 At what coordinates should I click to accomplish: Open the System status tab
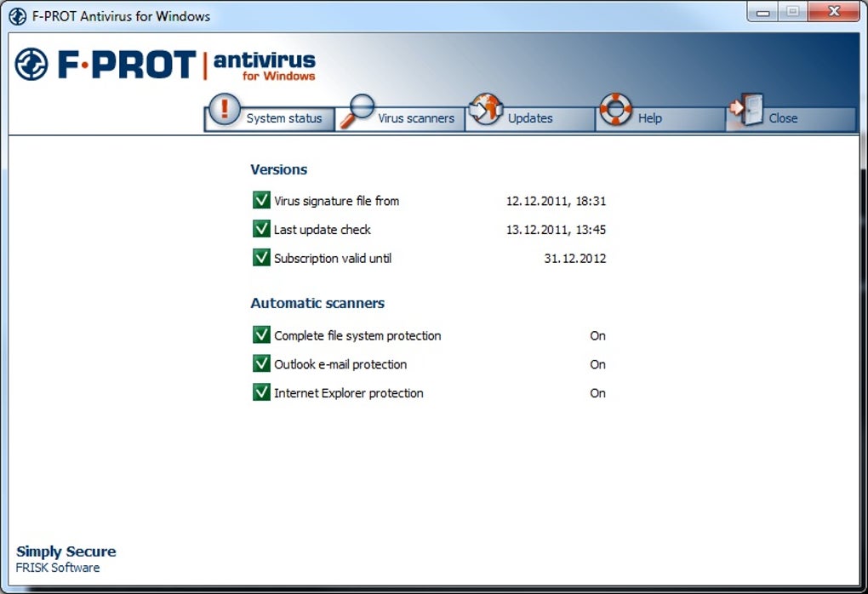[x=270, y=118]
